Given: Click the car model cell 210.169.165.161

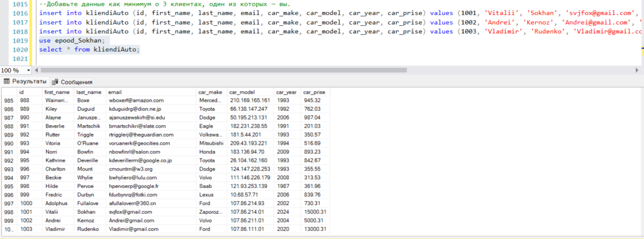Looking at the screenshot, I should (250, 101).
